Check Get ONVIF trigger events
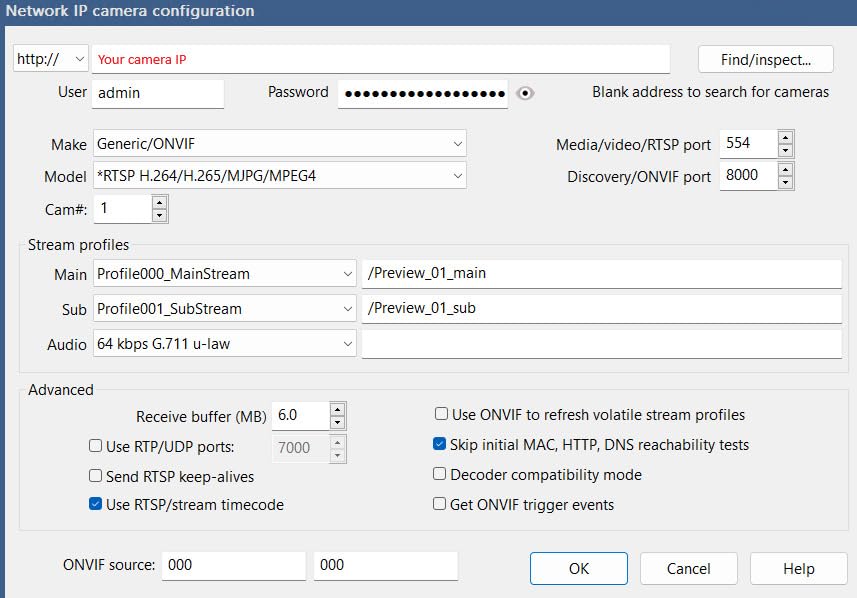Screen dimensions: 857x598 click(x=440, y=504)
